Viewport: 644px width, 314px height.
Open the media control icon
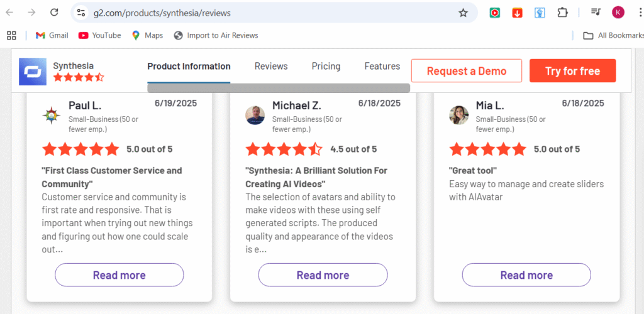coord(596,13)
